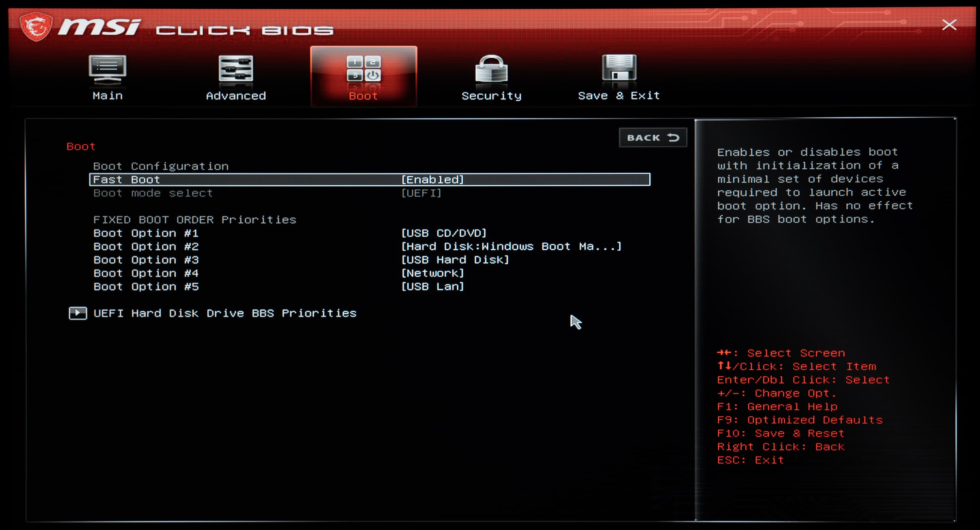The width and height of the screenshot is (980, 530).
Task: Switch to the Advanced tab label
Action: [x=236, y=96]
